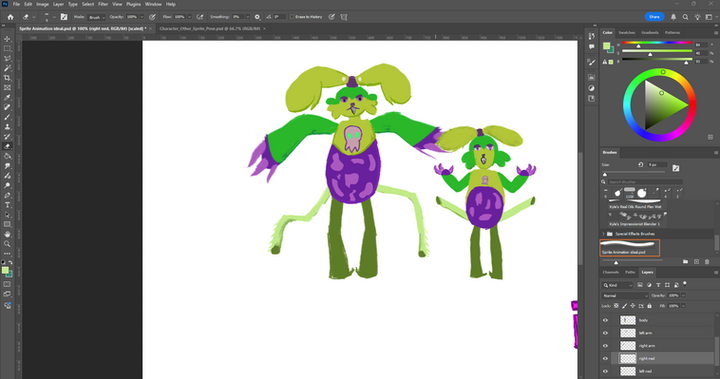Screen dimensions: 720x379
Task: Switch to the Paths tab
Action: (x=630, y=272)
